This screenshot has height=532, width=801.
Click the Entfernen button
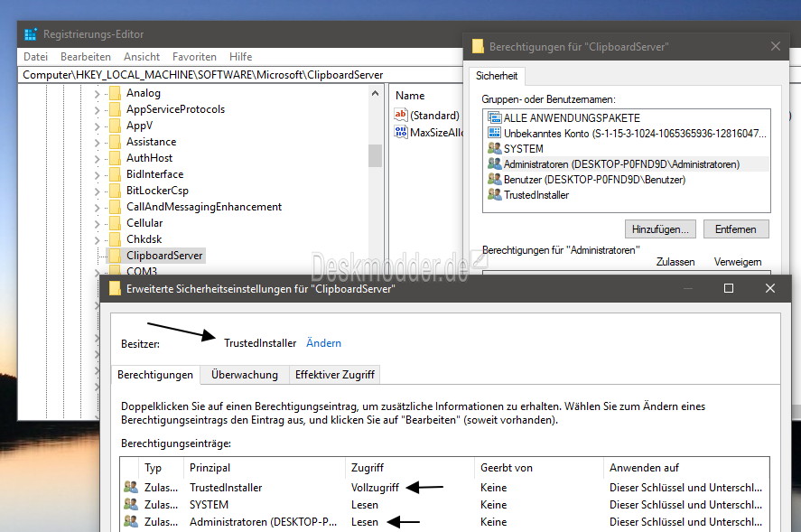tap(736, 229)
